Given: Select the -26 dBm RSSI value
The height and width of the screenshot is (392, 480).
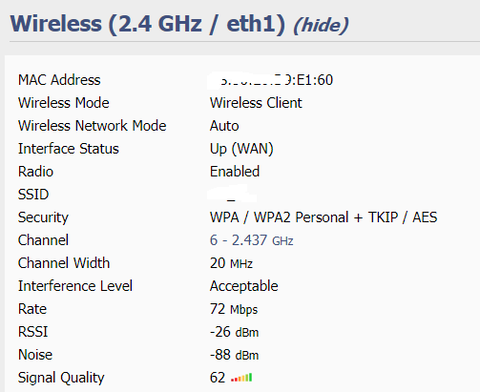Looking at the screenshot, I should point(234,332).
